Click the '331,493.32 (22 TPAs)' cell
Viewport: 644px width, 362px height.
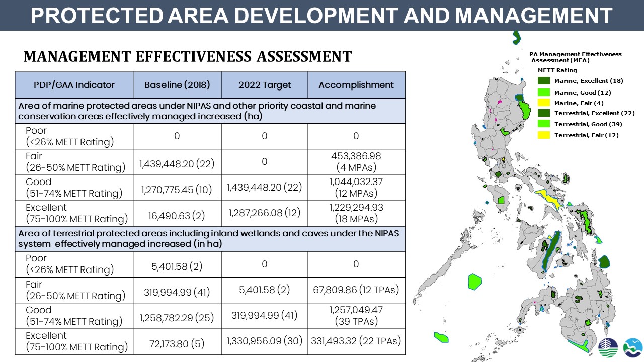click(x=356, y=342)
